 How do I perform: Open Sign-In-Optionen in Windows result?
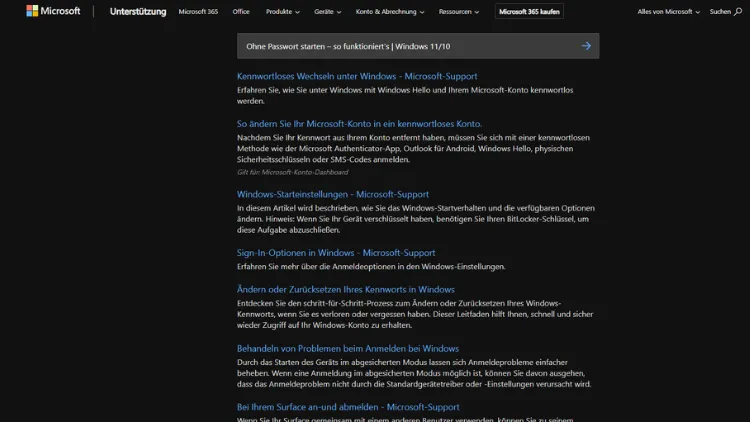click(336, 253)
